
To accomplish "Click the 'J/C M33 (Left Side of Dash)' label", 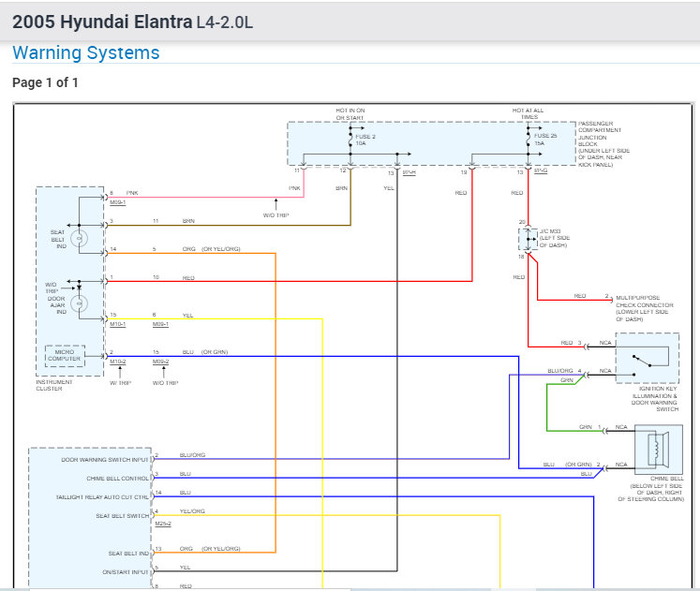I will [x=555, y=238].
